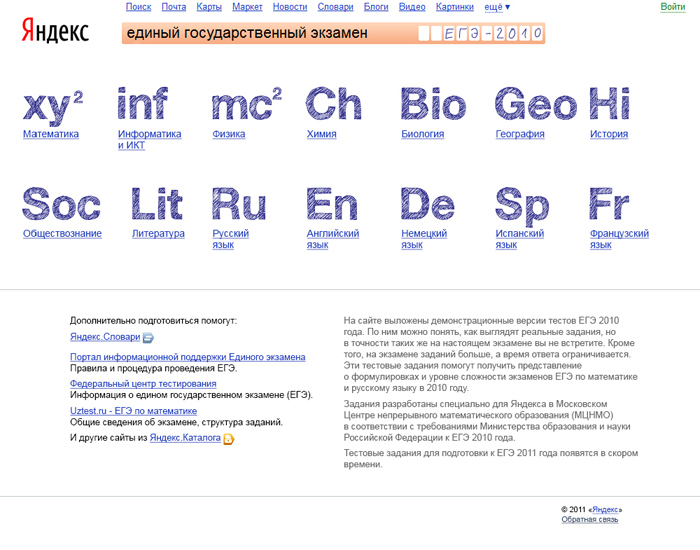Open the inf Informatics sketch icon
The image size is (700, 550).
[x=142, y=103]
